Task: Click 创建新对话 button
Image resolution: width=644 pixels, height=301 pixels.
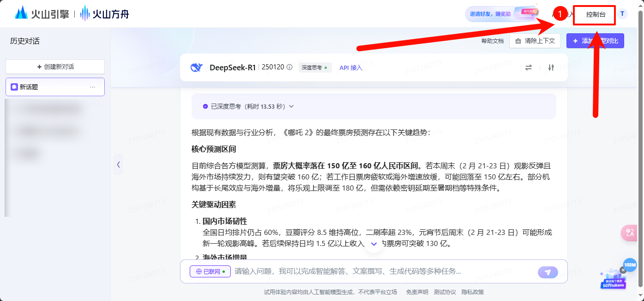Action: [55, 67]
